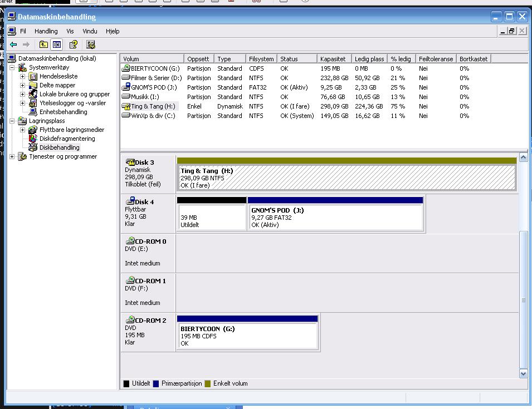Click the Disk 4 removable disk icon
The image size is (532, 409).
coord(130,201)
